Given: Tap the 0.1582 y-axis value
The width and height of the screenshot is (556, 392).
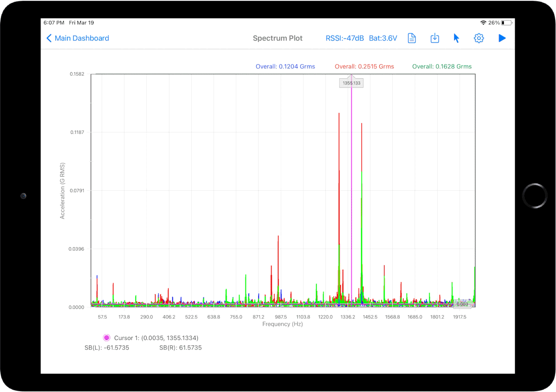Looking at the screenshot, I should point(77,74).
